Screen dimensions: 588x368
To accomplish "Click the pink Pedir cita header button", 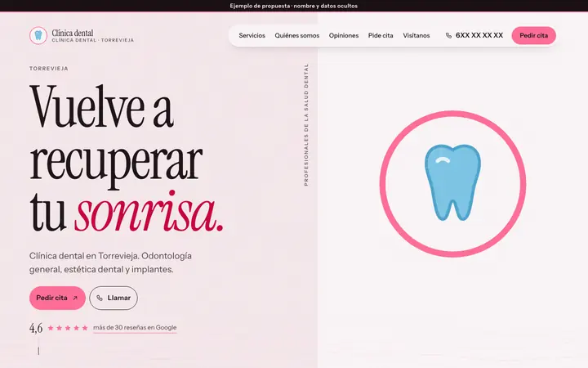I will [533, 36].
